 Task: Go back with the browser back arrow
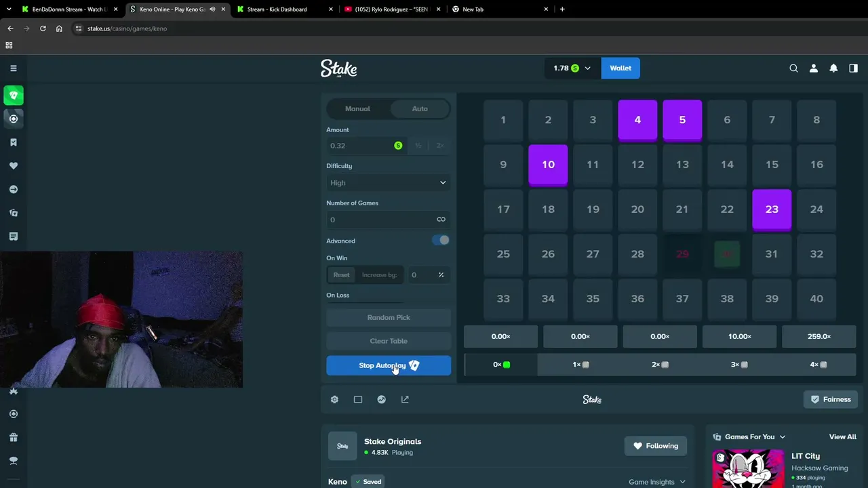point(10,28)
